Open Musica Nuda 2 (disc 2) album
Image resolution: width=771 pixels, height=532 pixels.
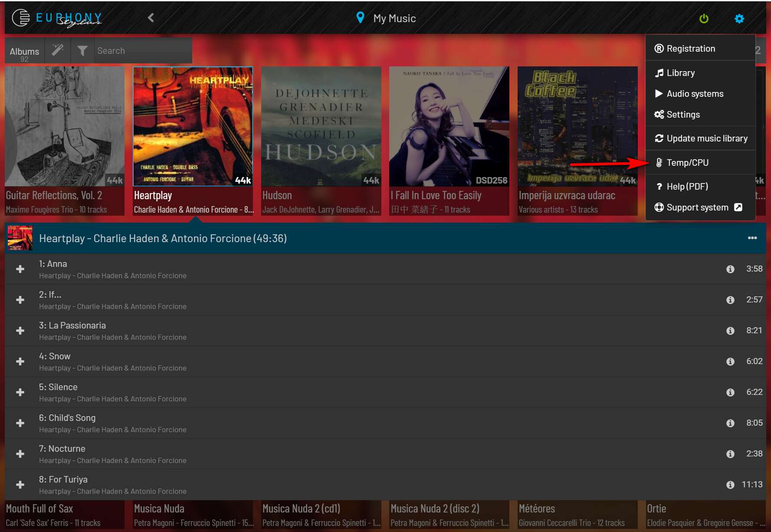coord(449,515)
